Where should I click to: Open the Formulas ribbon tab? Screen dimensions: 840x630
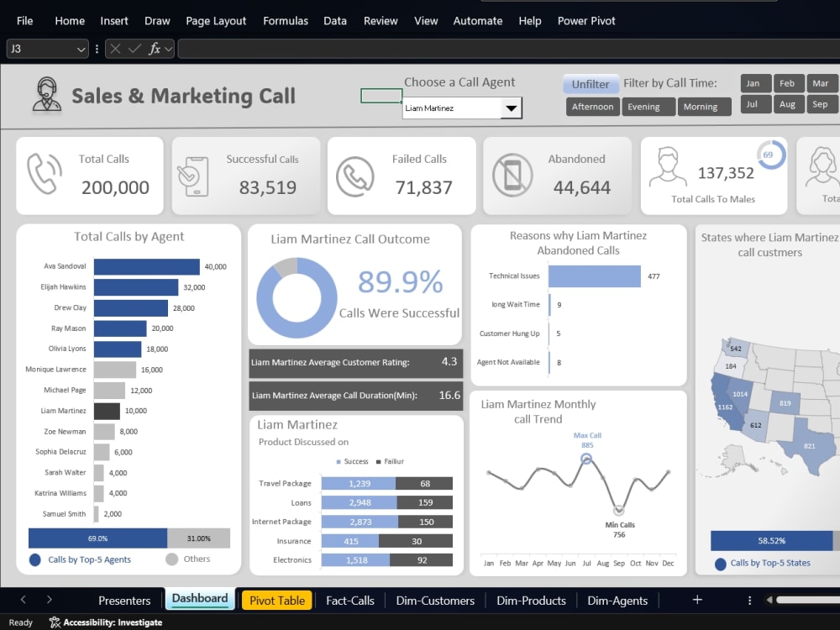(286, 21)
